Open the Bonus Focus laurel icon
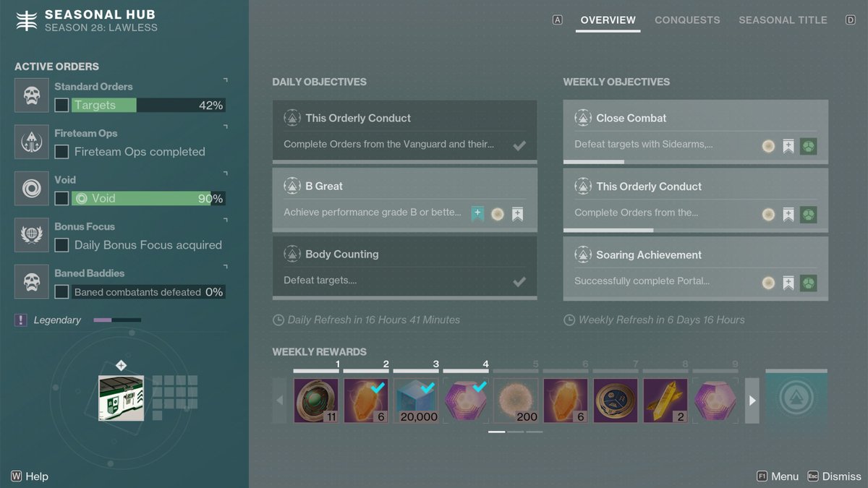Image resolution: width=868 pixels, height=488 pixels. (32, 236)
